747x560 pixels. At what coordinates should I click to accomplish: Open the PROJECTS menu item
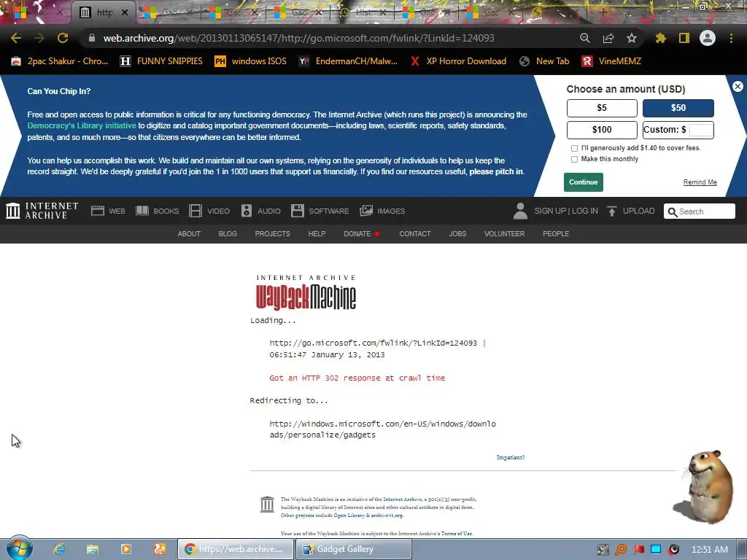(273, 234)
